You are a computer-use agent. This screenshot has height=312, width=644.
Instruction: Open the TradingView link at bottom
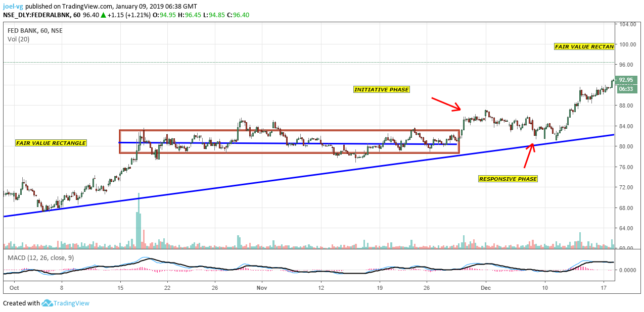[x=72, y=303]
